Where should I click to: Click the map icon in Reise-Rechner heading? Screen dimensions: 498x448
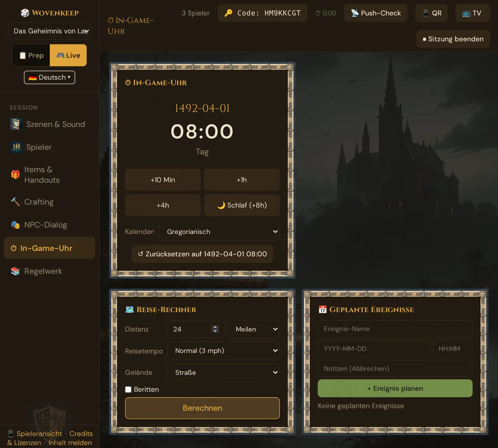pos(130,310)
